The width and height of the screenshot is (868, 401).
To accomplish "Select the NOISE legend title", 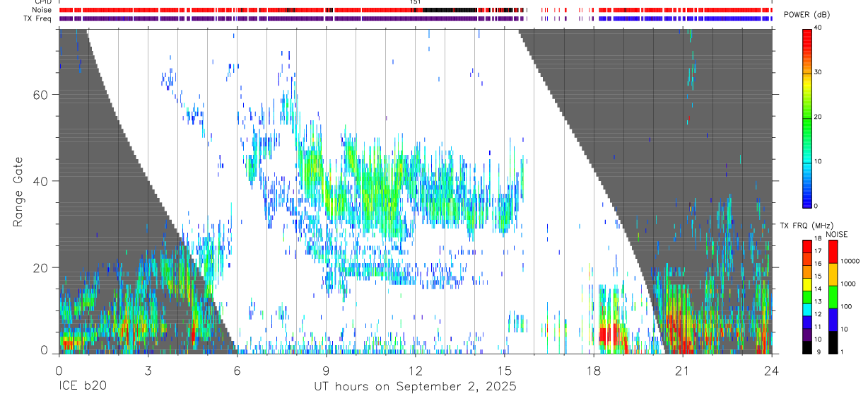I will pyautogui.click(x=837, y=234).
